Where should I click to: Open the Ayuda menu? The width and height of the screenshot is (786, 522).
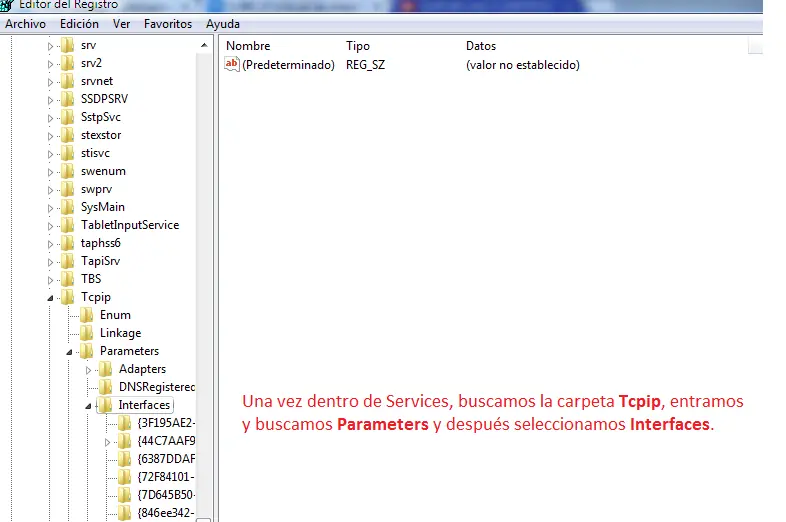[x=223, y=24]
